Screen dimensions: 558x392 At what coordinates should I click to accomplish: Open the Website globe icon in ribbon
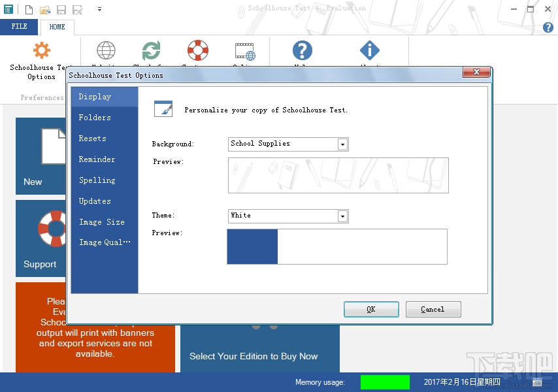click(x=106, y=50)
